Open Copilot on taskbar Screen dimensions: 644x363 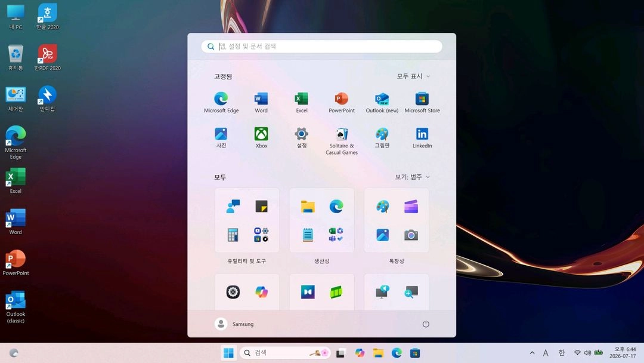(360, 353)
